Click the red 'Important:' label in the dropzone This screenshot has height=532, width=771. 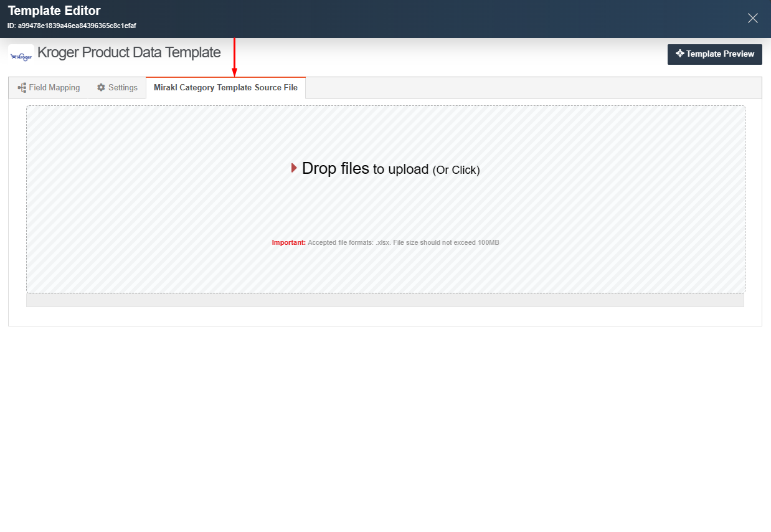pyautogui.click(x=288, y=242)
